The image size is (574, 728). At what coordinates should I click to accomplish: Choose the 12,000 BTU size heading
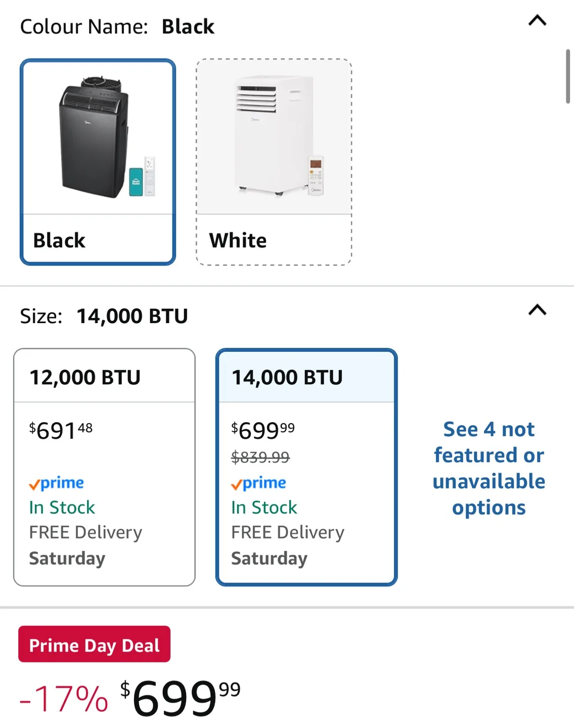tap(85, 378)
